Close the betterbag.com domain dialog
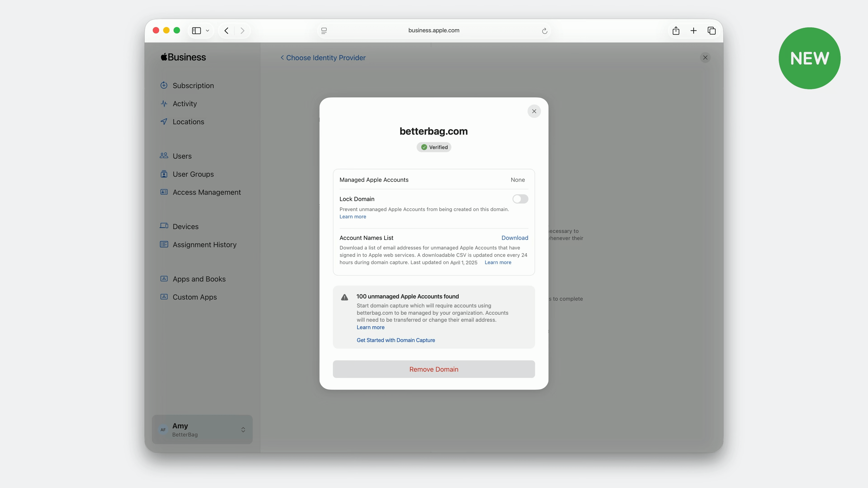Image resolution: width=868 pixels, height=488 pixels. (x=534, y=111)
